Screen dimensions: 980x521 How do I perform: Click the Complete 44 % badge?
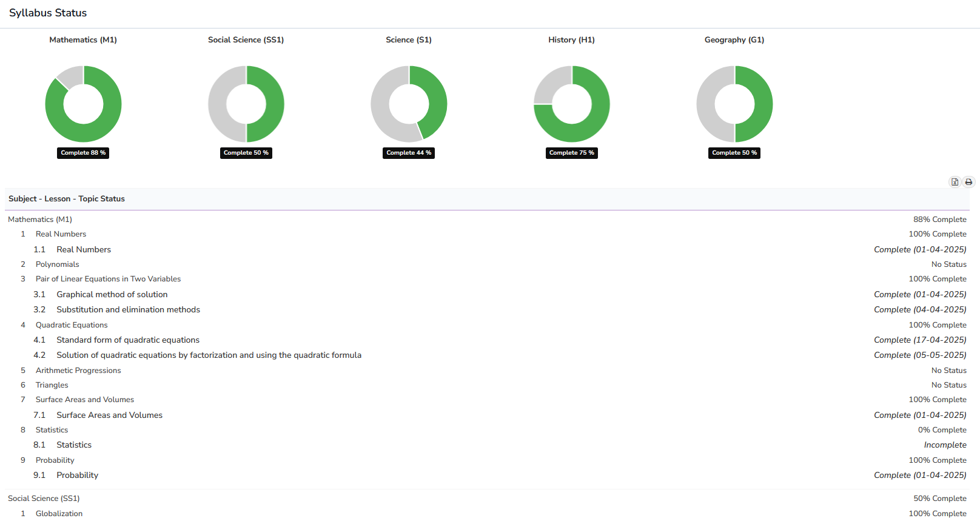pos(409,153)
